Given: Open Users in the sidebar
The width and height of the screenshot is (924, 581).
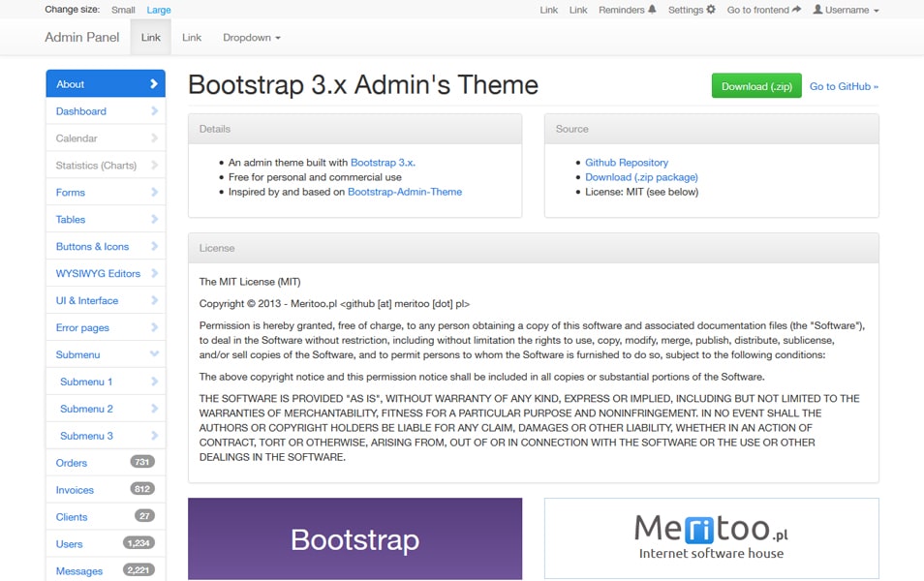Looking at the screenshot, I should (106, 544).
